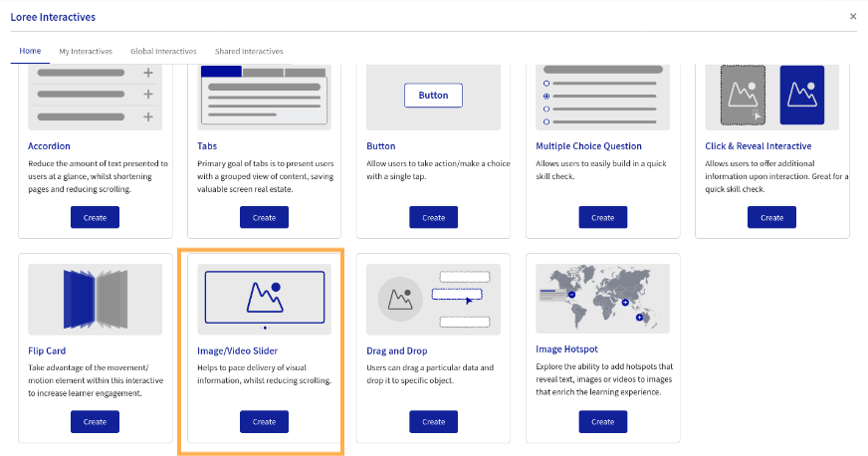
Task: Click Create under Accordion
Action: tap(95, 217)
